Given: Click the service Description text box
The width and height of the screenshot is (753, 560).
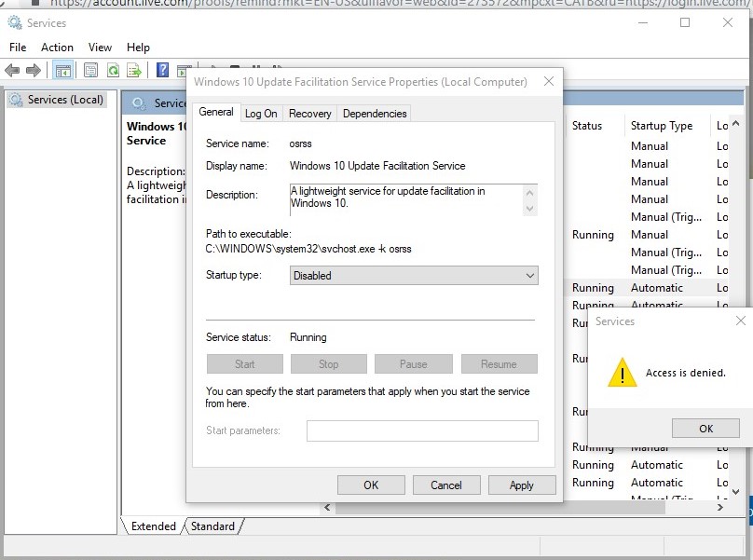Looking at the screenshot, I should point(406,199).
